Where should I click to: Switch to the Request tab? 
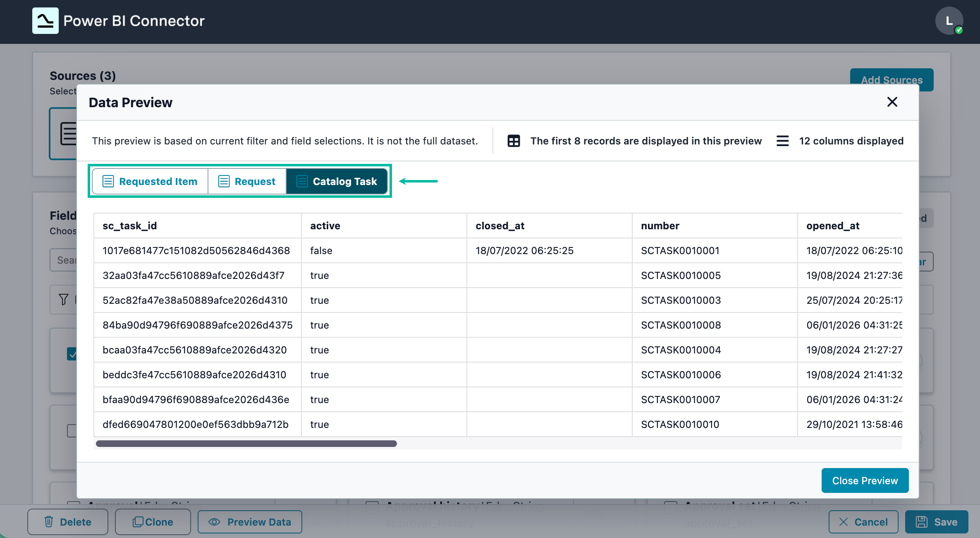(247, 181)
